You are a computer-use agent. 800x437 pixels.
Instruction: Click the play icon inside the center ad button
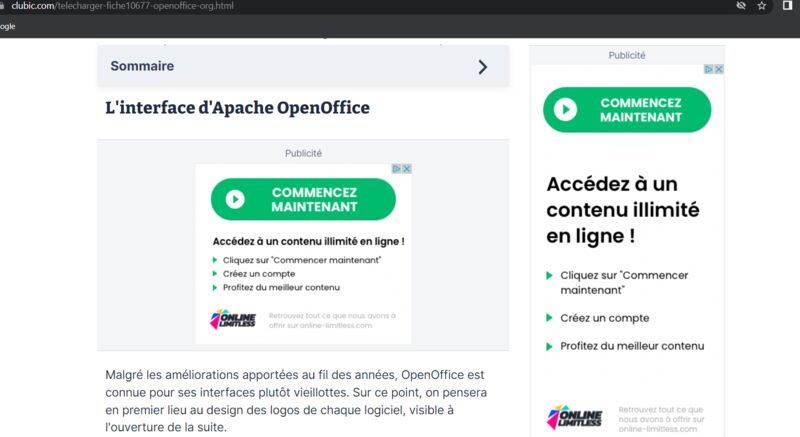click(235, 199)
